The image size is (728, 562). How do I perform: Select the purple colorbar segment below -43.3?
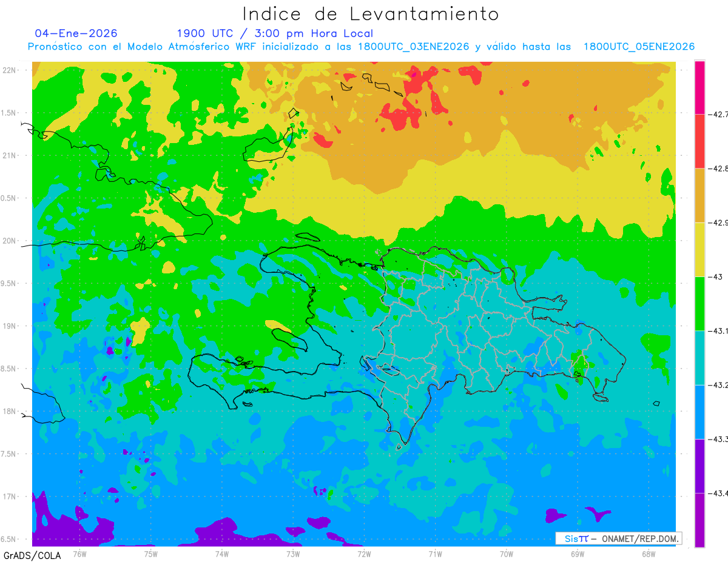click(x=699, y=466)
